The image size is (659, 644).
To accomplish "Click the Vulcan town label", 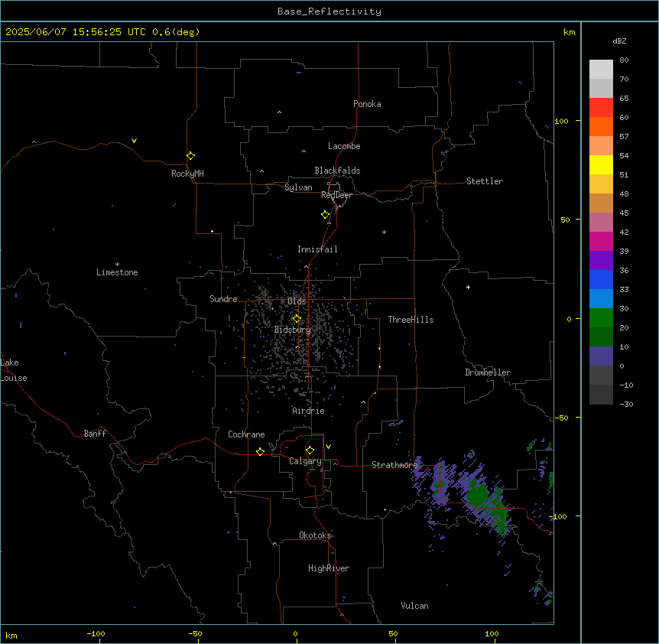I will coord(415,606).
